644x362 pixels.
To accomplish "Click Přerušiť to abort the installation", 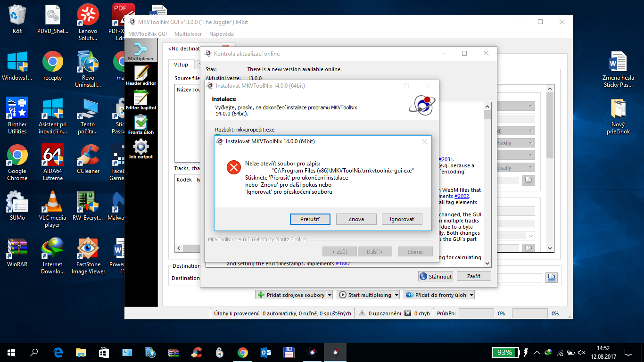I will 310,219.
